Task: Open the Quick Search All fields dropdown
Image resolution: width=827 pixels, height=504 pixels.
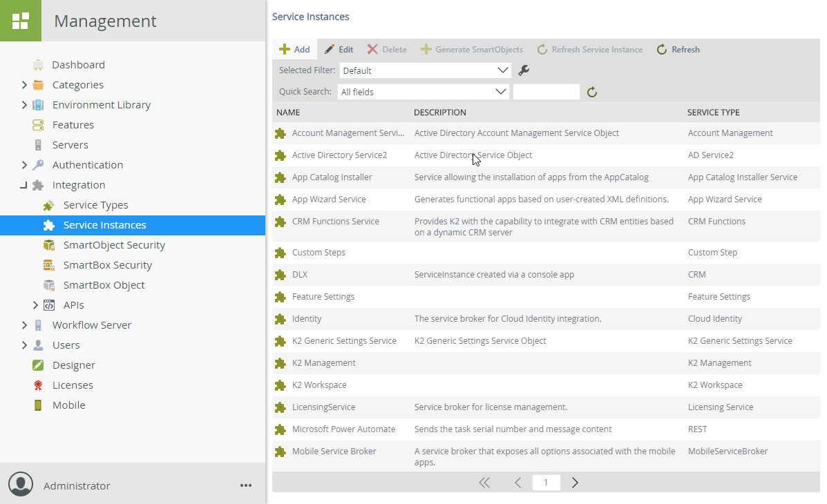Action: 423,92
